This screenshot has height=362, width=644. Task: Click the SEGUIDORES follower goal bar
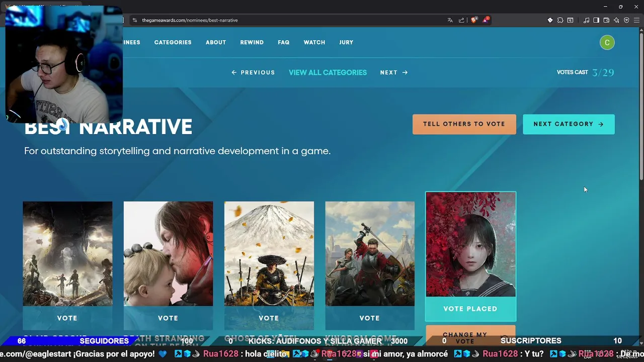104,341
